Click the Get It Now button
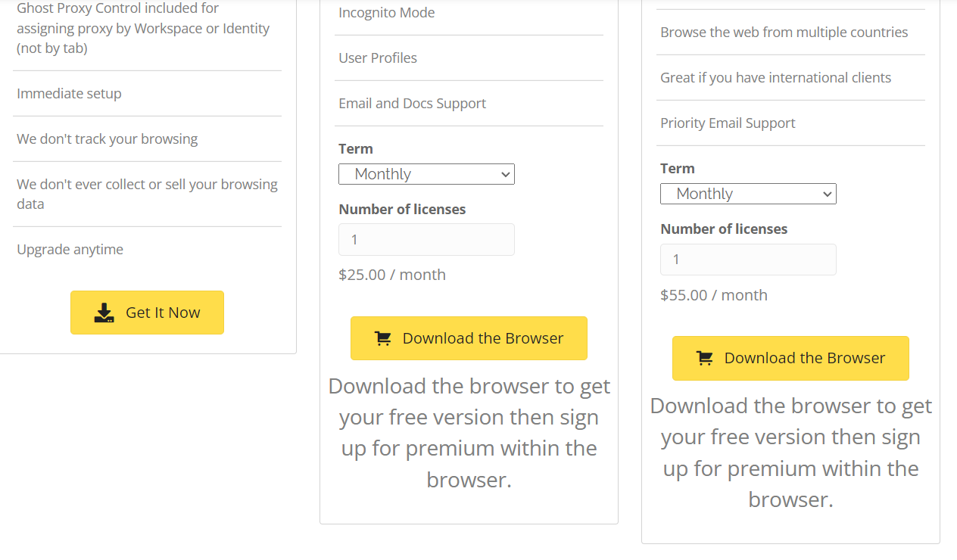Image resolution: width=957 pixels, height=560 pixels. pyautogui.click(x=147, y=312)
